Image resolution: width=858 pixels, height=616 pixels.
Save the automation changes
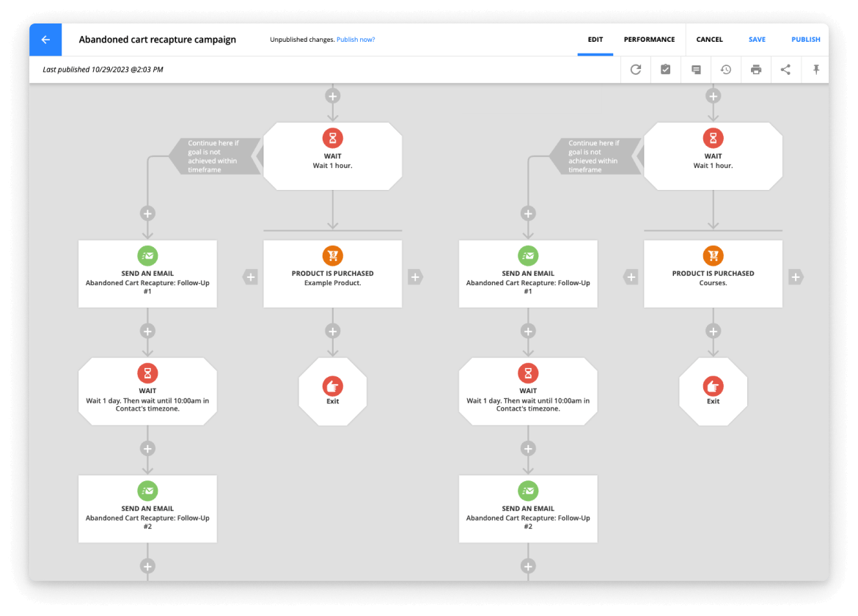[x=757, y=40]
